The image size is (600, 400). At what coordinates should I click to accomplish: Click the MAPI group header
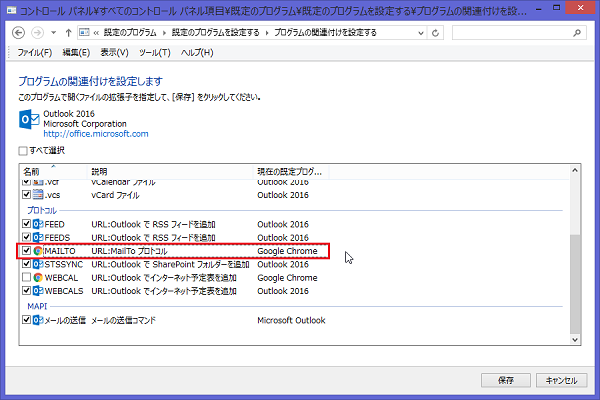click(x=37, y=306)
